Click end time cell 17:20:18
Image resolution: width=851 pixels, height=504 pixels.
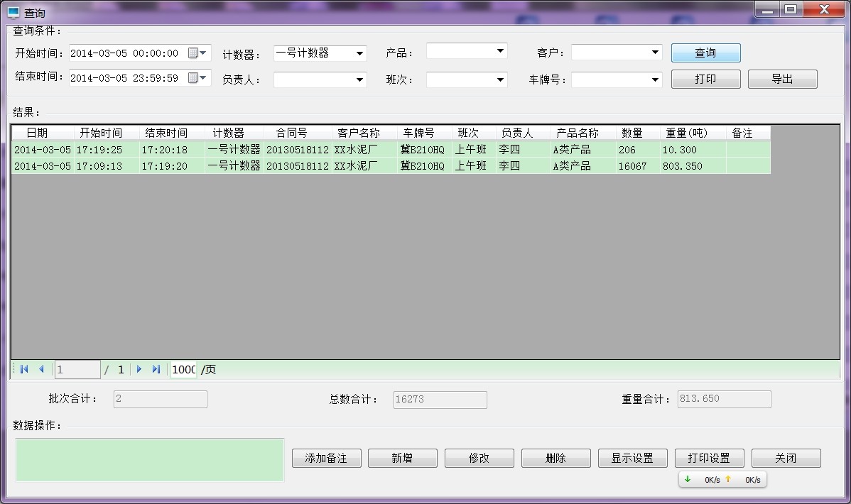pos(172,149)
